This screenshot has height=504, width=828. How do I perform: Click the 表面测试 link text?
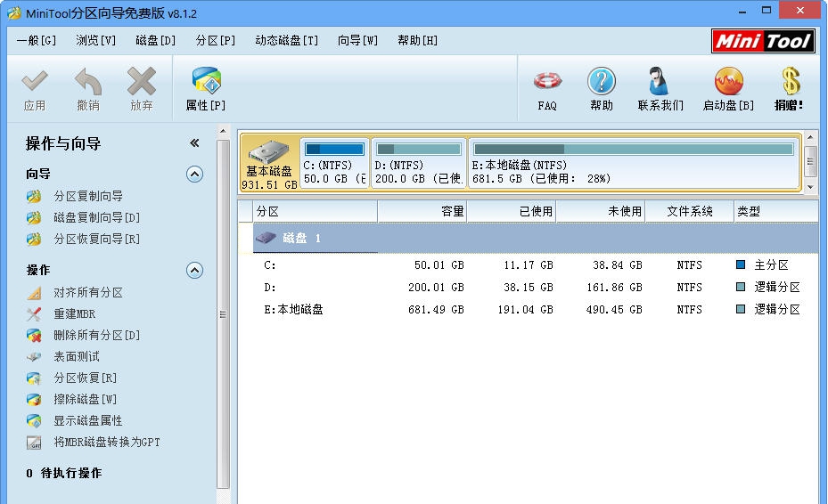[x=77, y=357]
